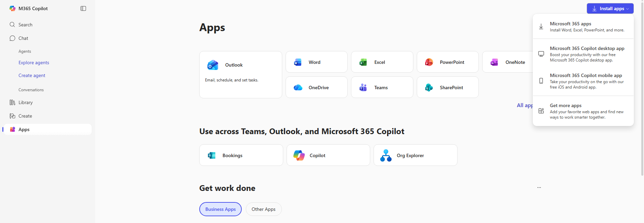Click the Conversations section label
Image resolution: width=644 pixels, height=223 pixels.
coord(31,90)
